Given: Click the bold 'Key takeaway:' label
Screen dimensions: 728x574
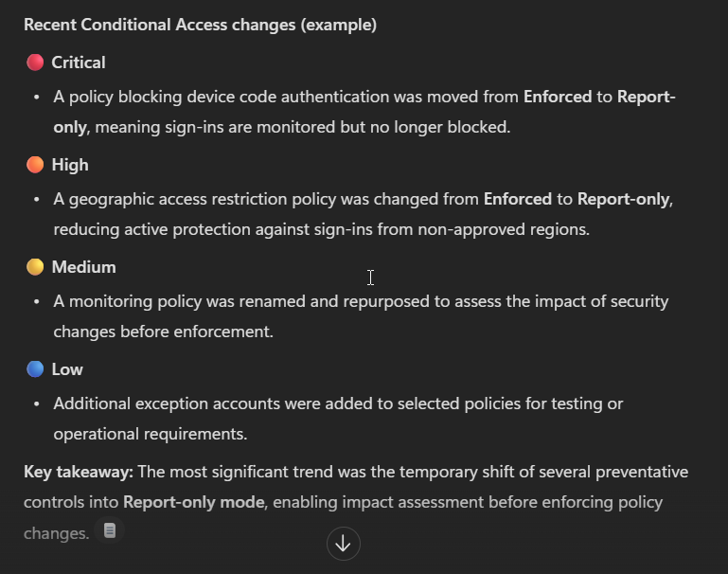Looking at the screenshot, I should pos(79,472).
